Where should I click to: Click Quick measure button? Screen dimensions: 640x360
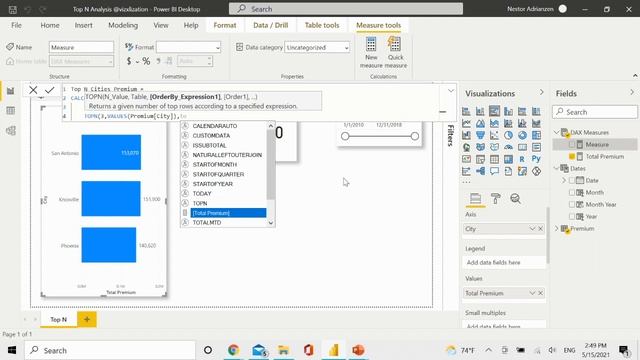[x=396, y=53]
